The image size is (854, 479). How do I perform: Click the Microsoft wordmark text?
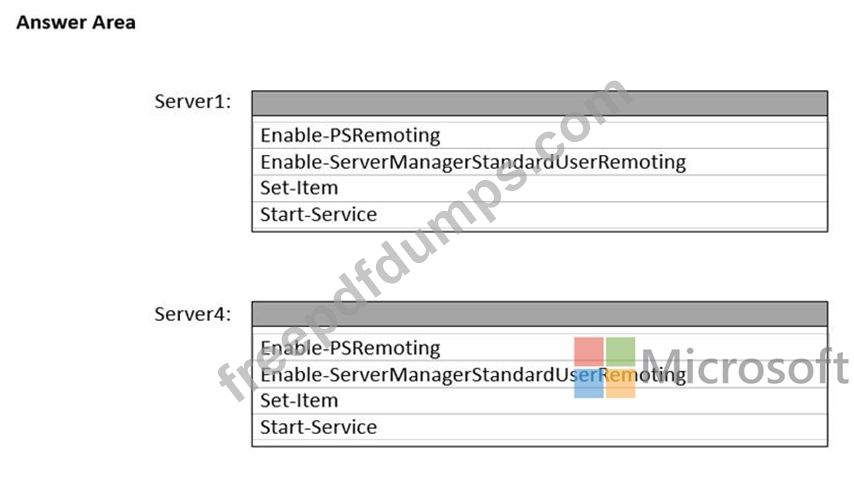(x=744, y=368)
